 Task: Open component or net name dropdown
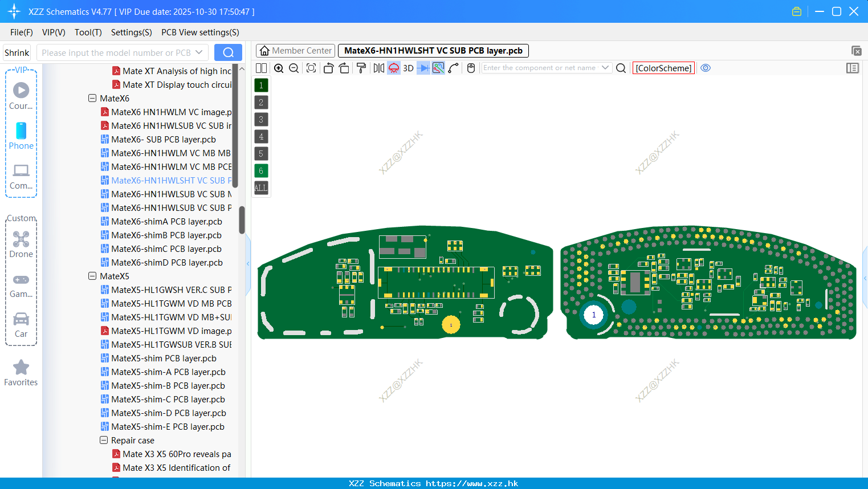tap(605, 68)
